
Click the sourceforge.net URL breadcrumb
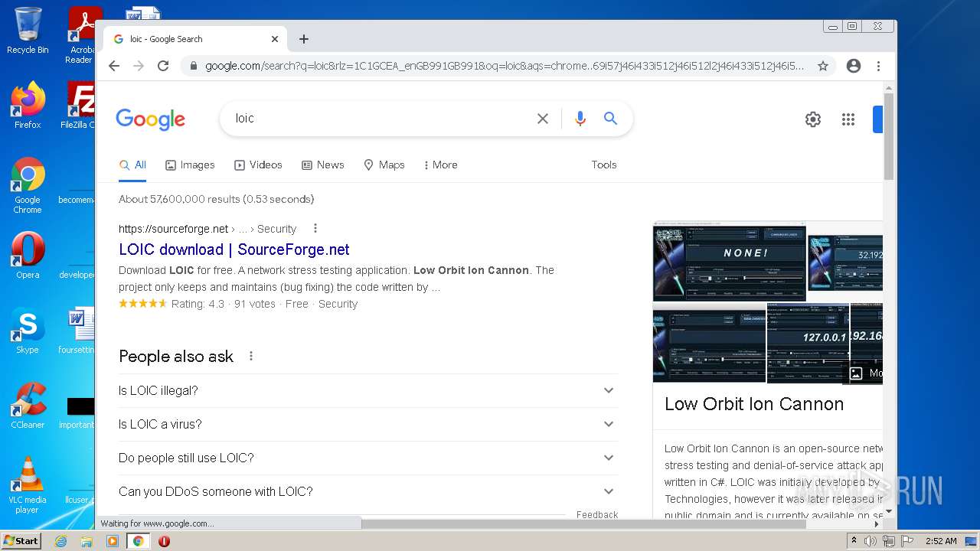[207, 229]
